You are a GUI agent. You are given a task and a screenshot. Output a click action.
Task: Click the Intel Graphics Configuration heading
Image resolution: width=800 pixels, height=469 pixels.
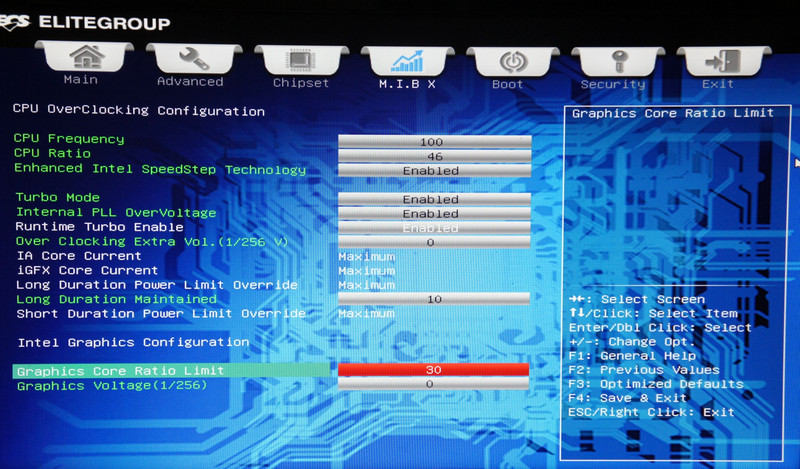(134, 342)
